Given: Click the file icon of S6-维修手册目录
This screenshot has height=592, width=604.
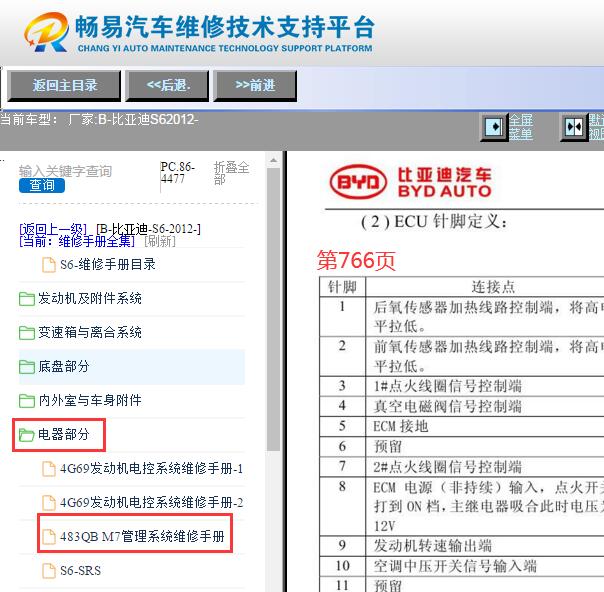Looking at the screenshot, I should 49,265.
